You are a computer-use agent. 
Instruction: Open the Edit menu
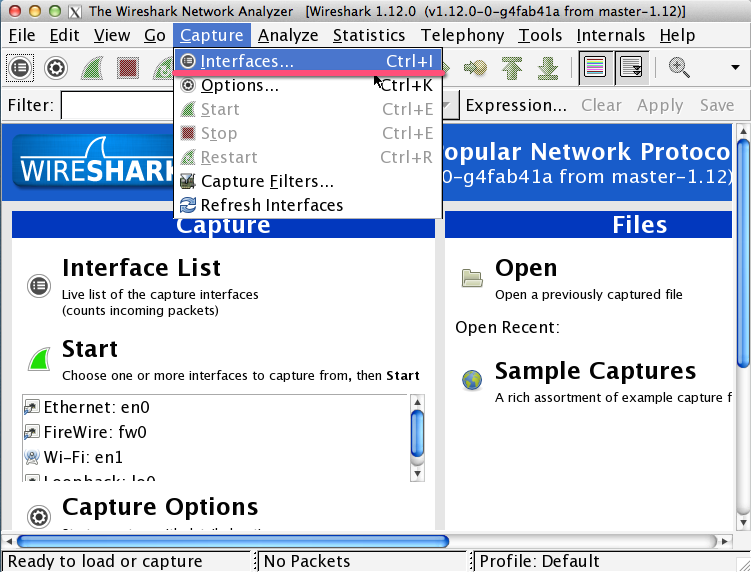coord(64,35)
